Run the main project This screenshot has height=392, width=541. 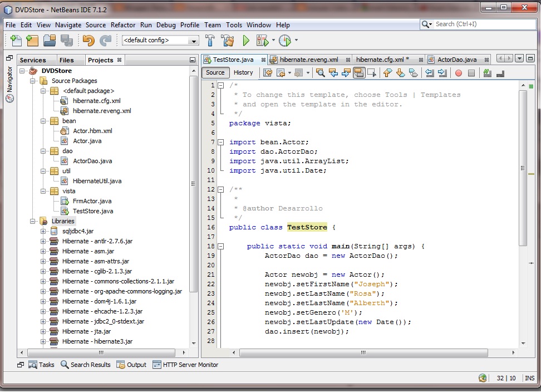pyautogui.click(x=245, y=40)
